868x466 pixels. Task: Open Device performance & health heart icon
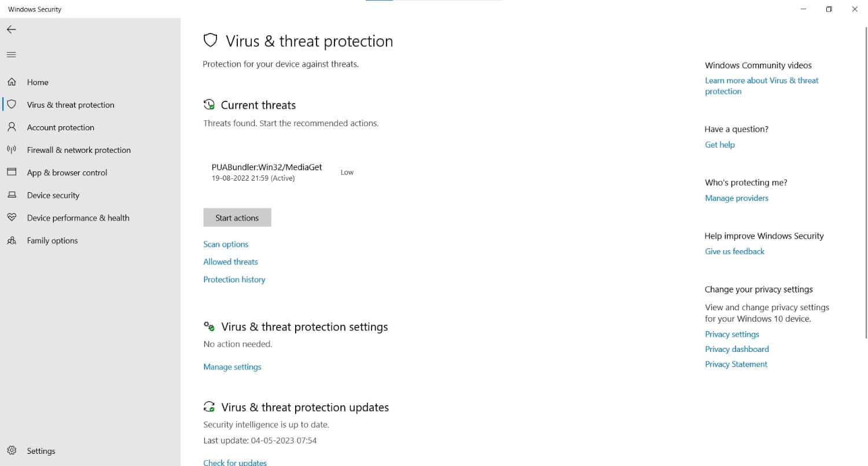click(12, 218)
